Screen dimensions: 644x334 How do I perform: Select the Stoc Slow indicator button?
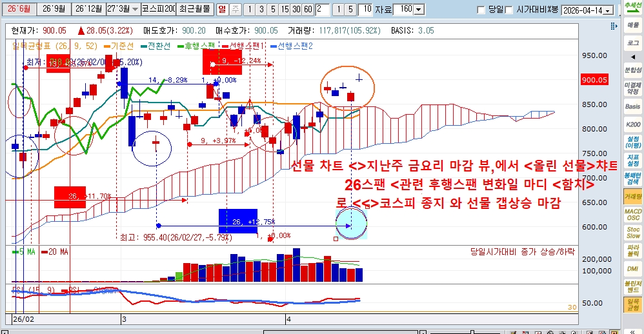point(632,232)
